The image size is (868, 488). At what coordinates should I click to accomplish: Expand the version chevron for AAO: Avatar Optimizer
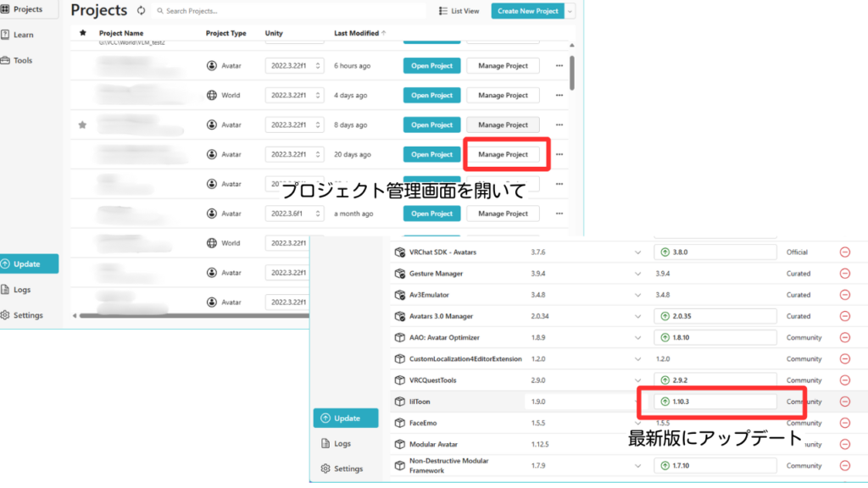(x=637, y=337)
